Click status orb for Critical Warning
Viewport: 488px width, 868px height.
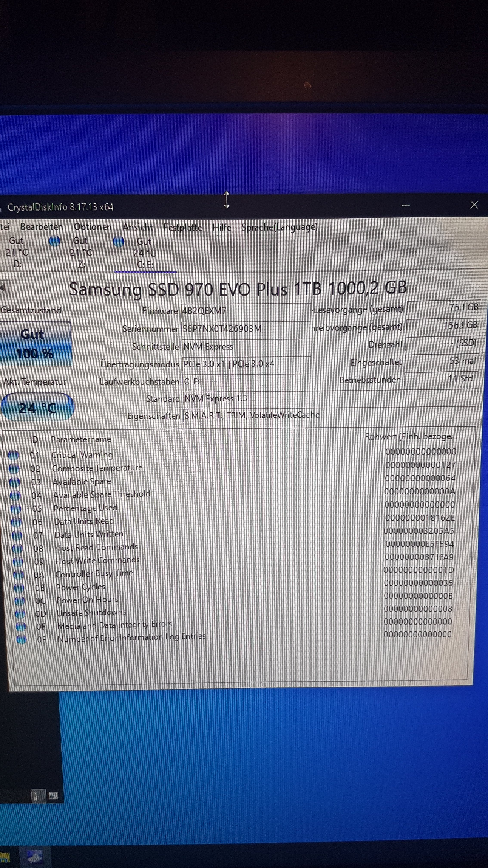click(x=14, y=455)
